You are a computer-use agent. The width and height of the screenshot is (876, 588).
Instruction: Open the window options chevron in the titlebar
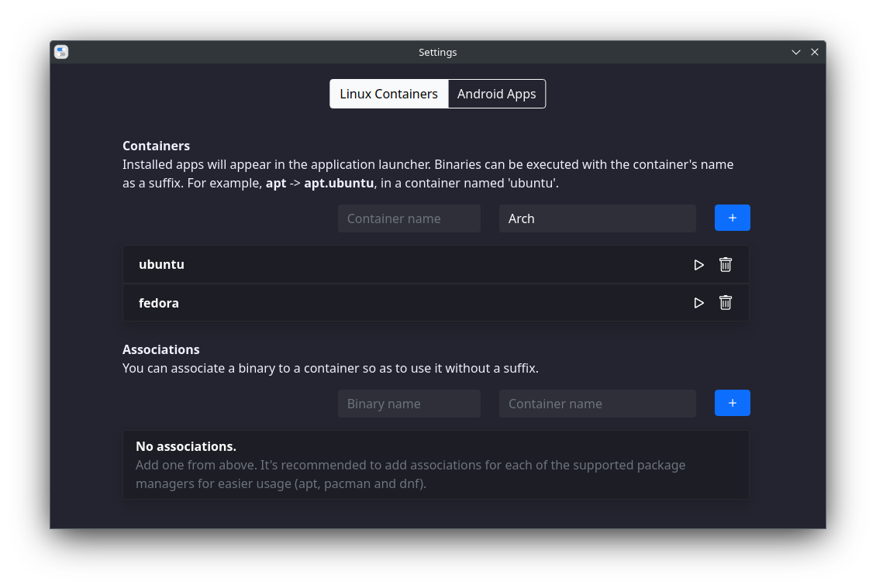(795, 52)
